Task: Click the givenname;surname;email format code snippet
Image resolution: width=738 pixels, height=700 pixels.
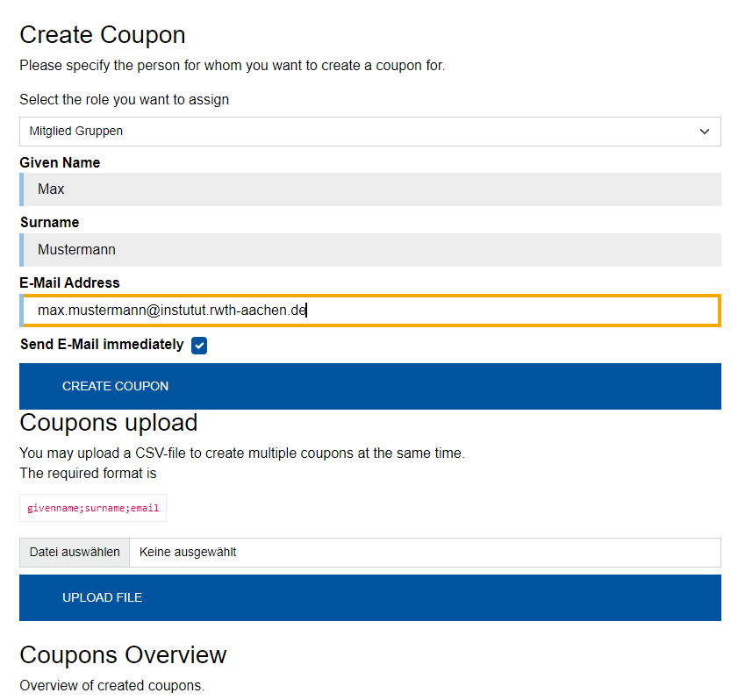Action: click(x=93, y=508)
